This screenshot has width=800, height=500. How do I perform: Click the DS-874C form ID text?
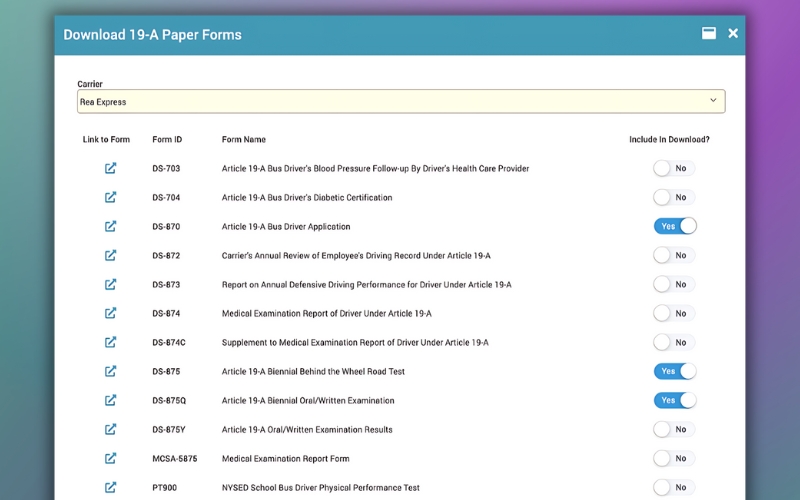168,342
